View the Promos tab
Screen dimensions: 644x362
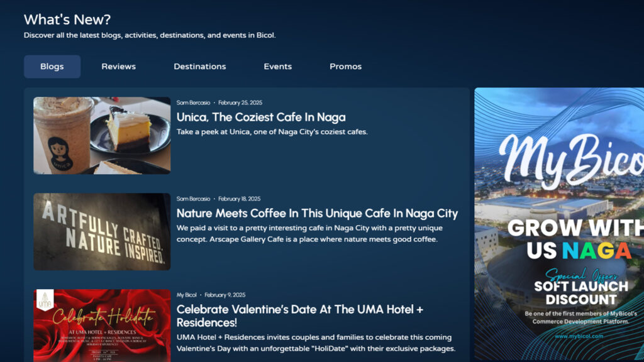(345, 67)
